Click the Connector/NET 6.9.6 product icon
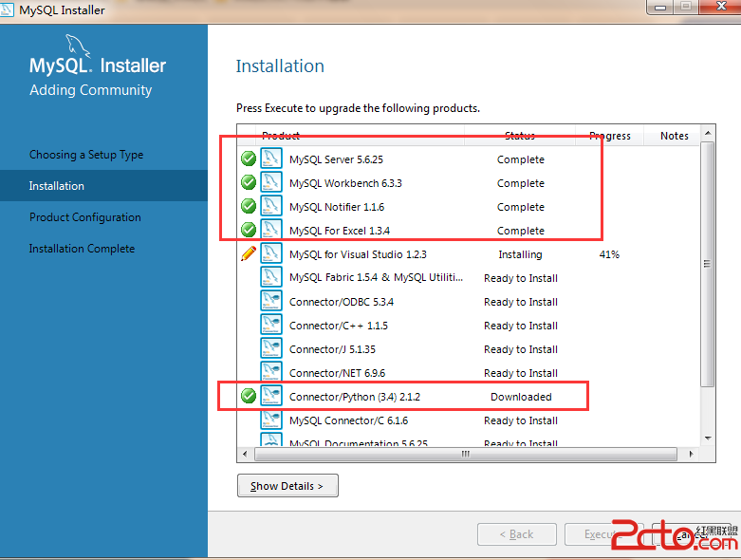741x560 pixels. click(x=271, y=372)
